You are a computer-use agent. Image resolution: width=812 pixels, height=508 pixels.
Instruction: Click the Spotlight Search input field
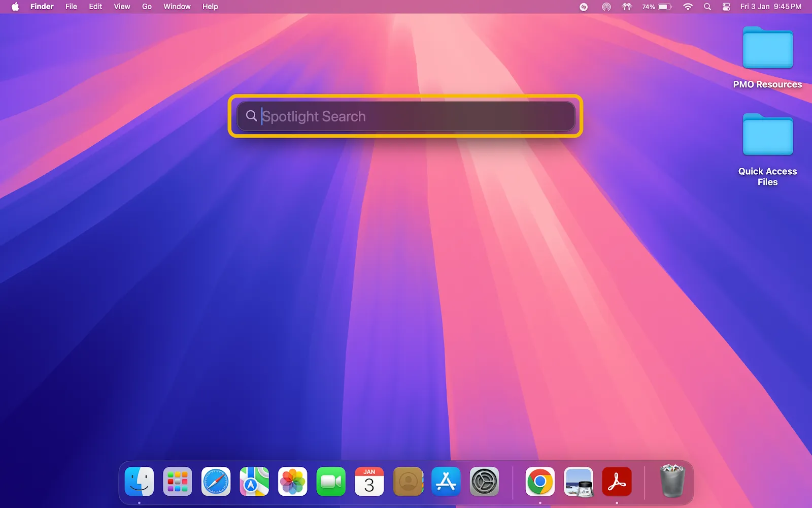(x=405, y=116)
